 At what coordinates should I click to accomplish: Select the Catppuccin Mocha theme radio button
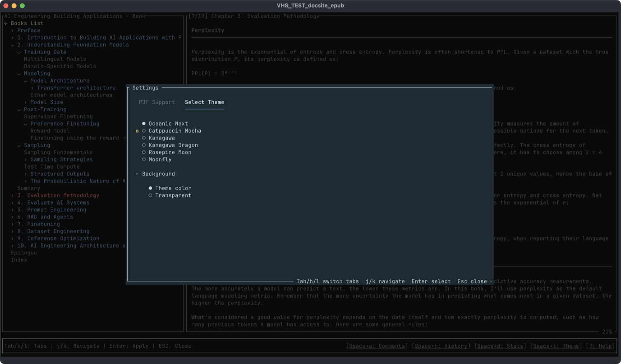tap(144, 131)
